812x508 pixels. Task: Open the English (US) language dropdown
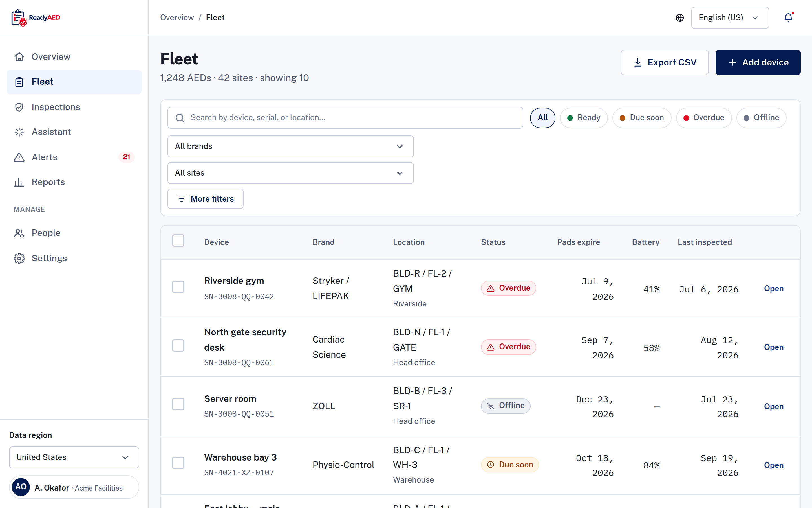[x=730, y=18]
